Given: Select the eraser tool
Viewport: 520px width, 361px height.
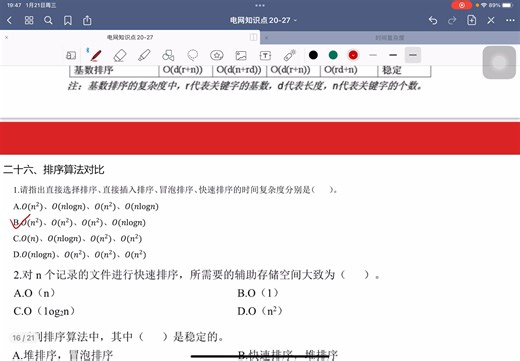Looking at the screenshot, I should [x=120, y=55].
